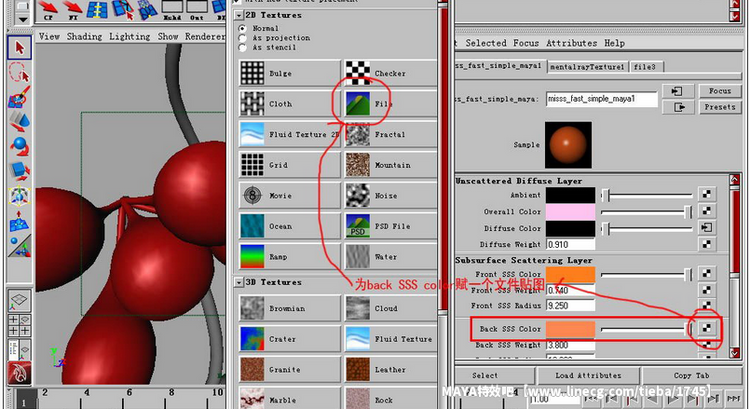
Task: Open the viewport View menu
Action: coord(49,36)
